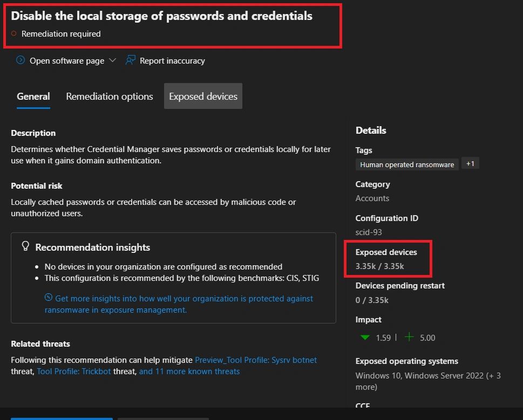Switch to the Remediation options tab

(109, 96)
